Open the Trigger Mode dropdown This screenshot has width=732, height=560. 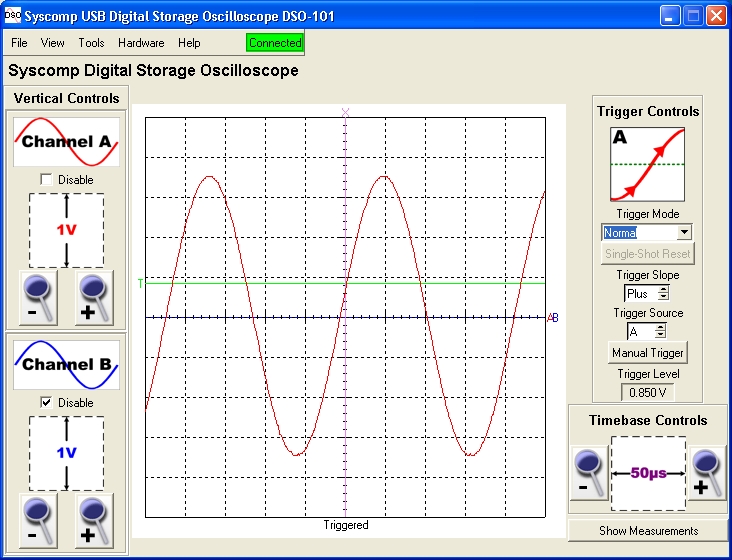[684, 232]
